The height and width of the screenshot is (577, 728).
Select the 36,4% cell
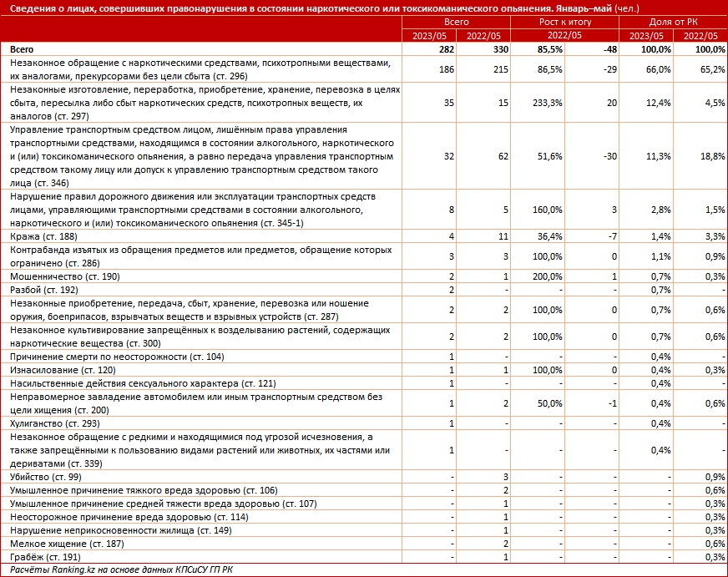tap(550, 236)
